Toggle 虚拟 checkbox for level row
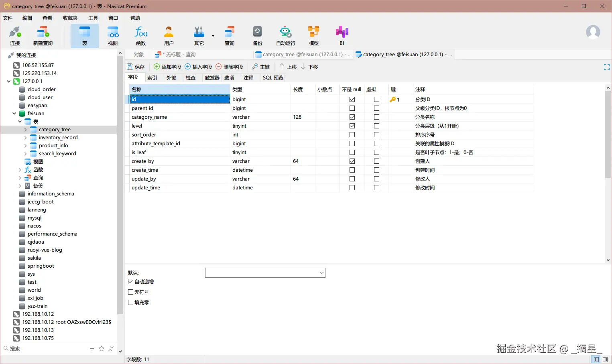 [376, 126]
